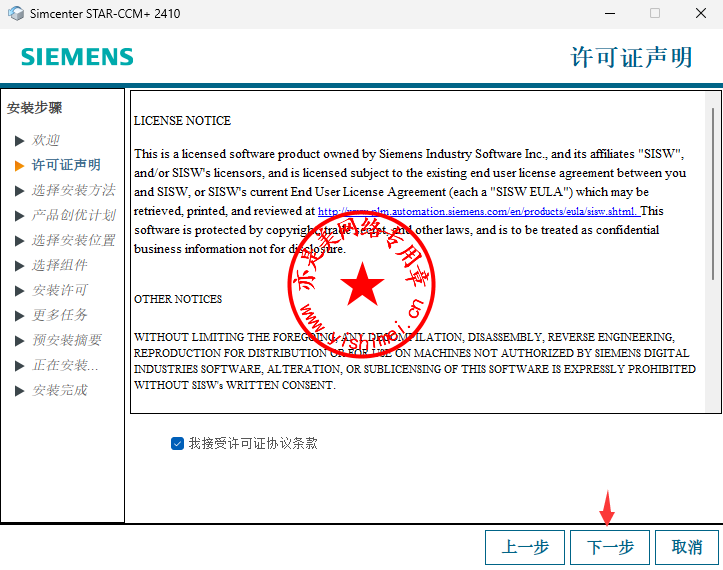Go back with the 上一步 button
This screenshot has height=570, width=723.
pos(525,547)
